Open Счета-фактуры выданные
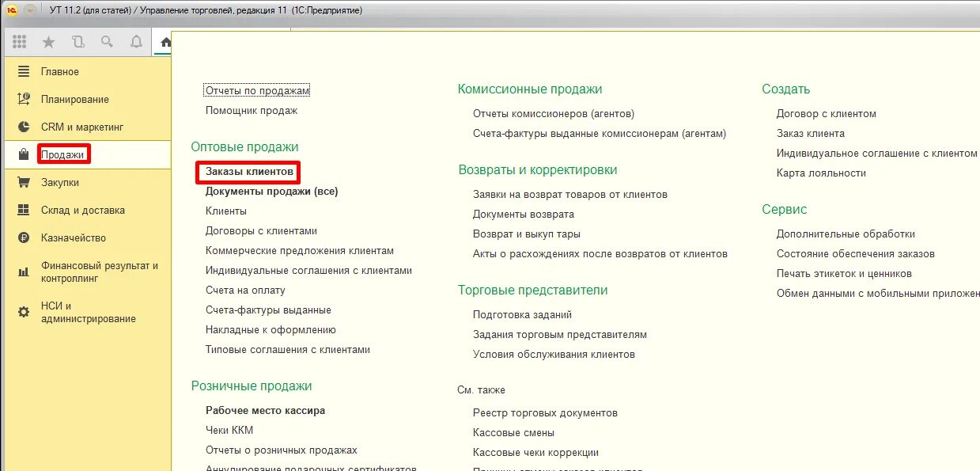This screenshot has height=471, width=980. pos(268,310)
